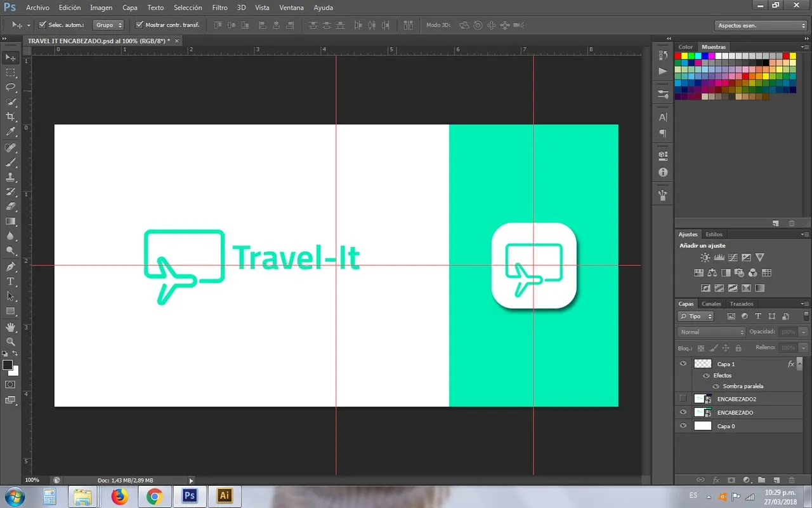Show the ENCABEZADO2 layer
Screen dimensions: 812x508
pos(683,399)
